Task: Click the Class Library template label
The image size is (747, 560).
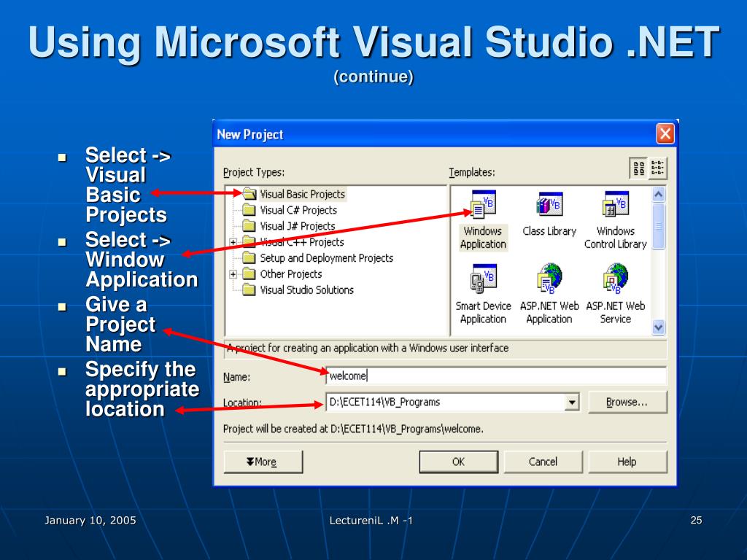Action: point(549,231)
